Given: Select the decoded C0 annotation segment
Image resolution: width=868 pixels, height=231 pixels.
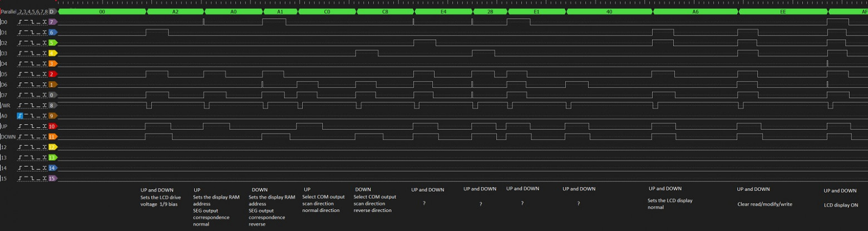Looking at the screenshot, I should tap(327, 11).
